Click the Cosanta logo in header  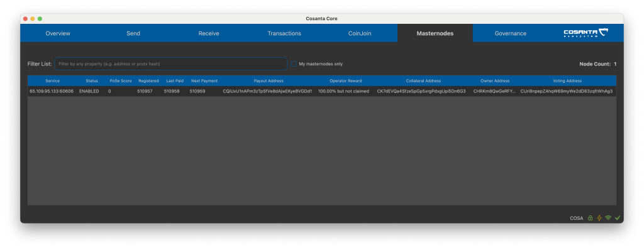[x=586, y=33]
